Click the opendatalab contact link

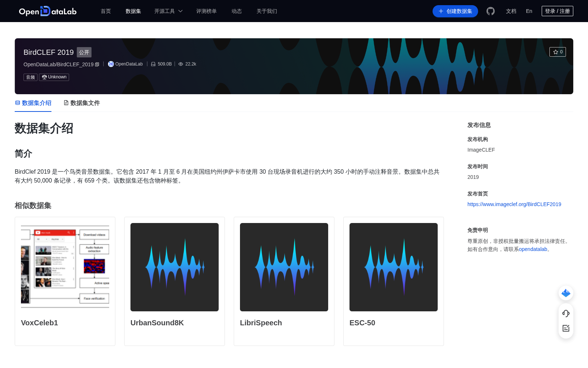click(x=533, y=249)
